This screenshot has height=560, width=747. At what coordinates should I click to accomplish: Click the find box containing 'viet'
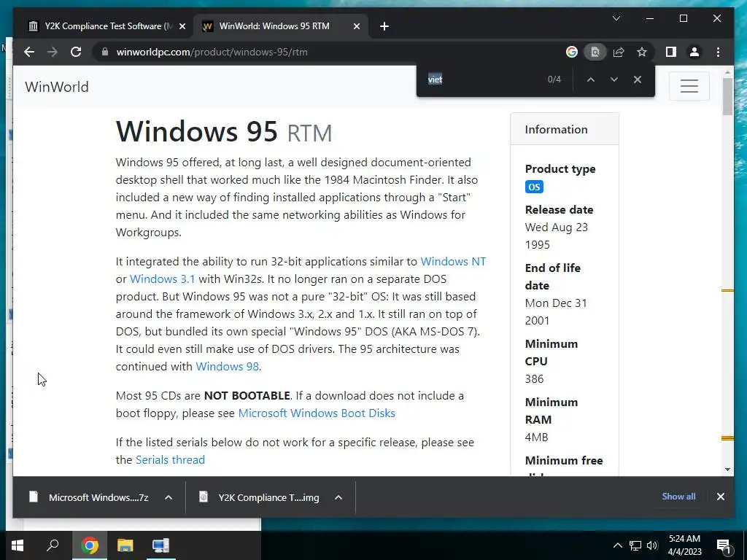[481, 79]
